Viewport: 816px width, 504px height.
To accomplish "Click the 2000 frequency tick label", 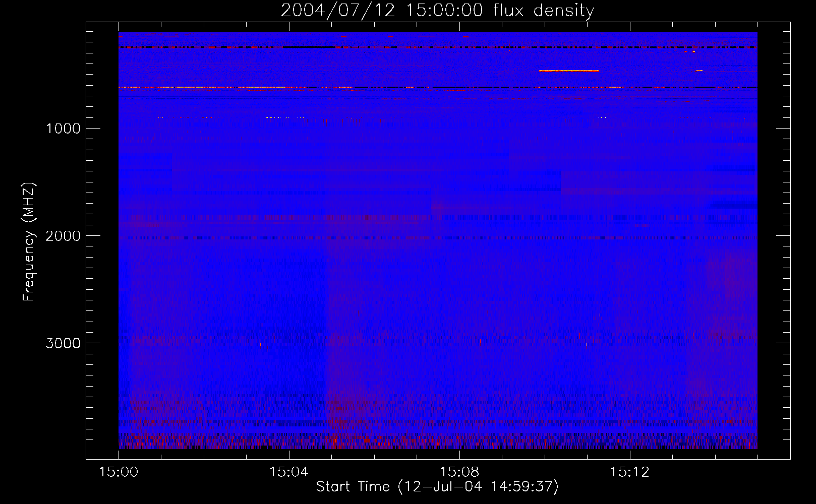I will tap(63, 236).
